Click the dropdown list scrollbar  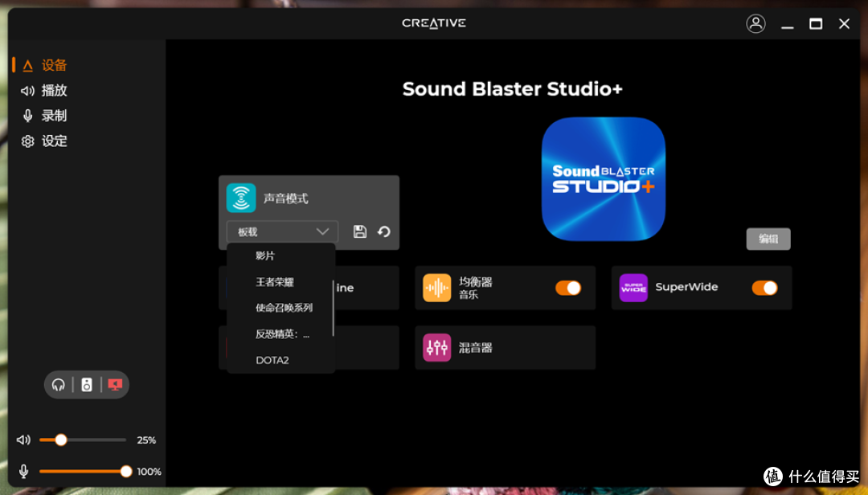pyautogui.click(x=333, y=308)
